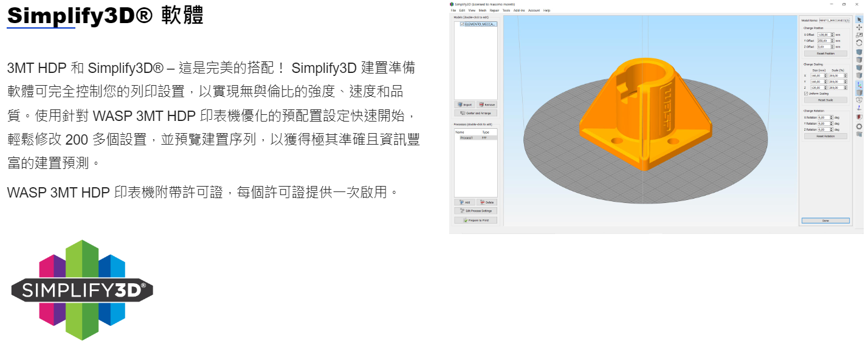Open the Tools menu

click(506, 10)
